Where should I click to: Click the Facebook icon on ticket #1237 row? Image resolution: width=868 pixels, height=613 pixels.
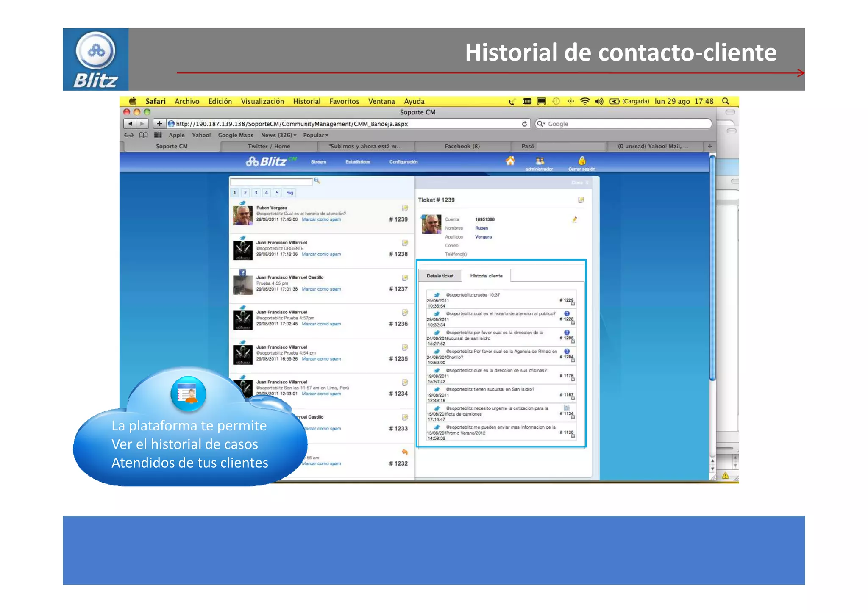242,272
